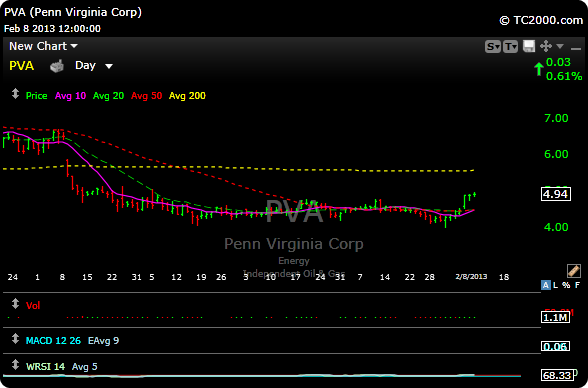Open the gray triangle chart options menu
The height and width of the screenshot is (388, 588).
point(560,46)
